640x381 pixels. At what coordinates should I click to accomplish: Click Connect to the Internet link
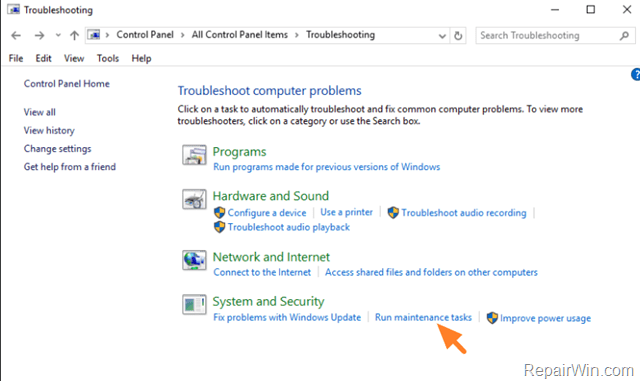262,272
